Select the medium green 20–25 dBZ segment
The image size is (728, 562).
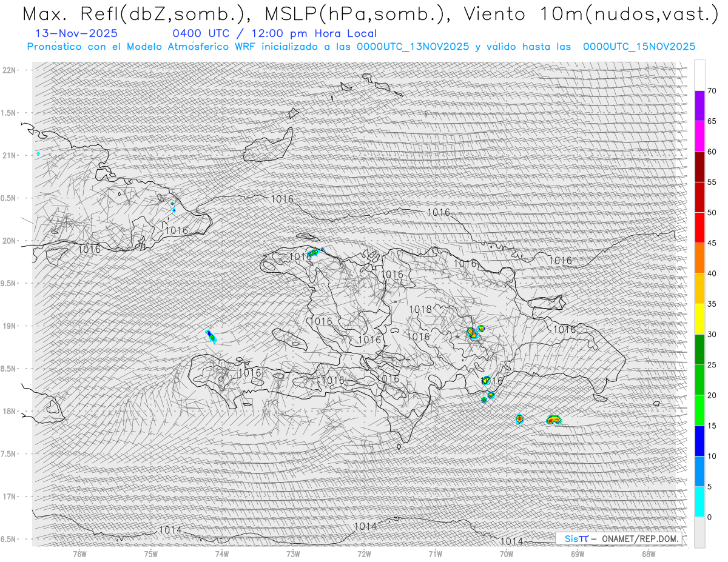coord(699,380)
